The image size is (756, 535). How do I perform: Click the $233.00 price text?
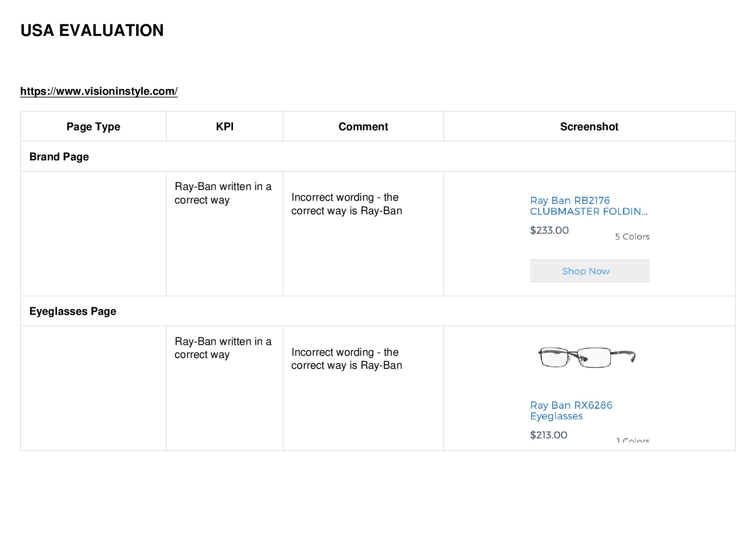pyautogui.click(x=549, y=230)
